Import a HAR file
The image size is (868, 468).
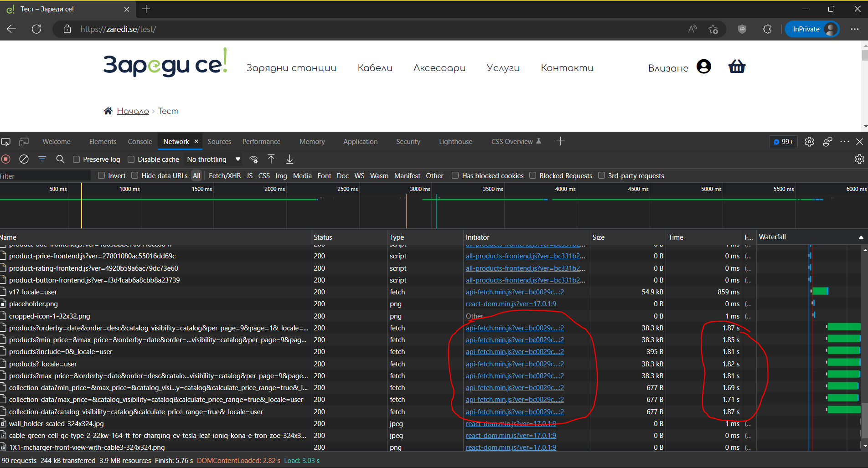(271, 159)
